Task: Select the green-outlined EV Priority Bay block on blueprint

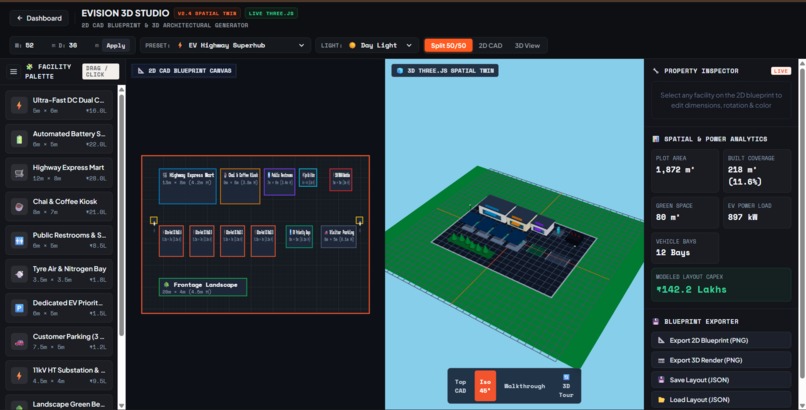Action: pyautogui.click(x=299, y=236)
